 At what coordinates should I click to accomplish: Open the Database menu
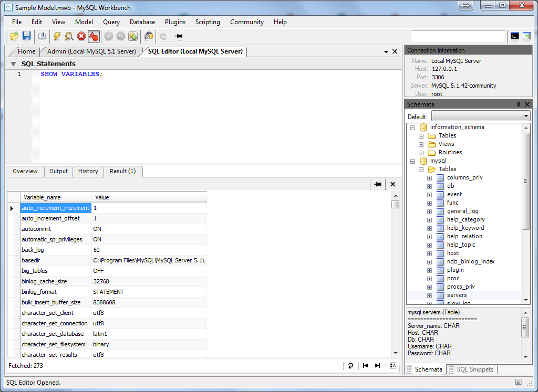pyautogui.click(x=142, y=22)
